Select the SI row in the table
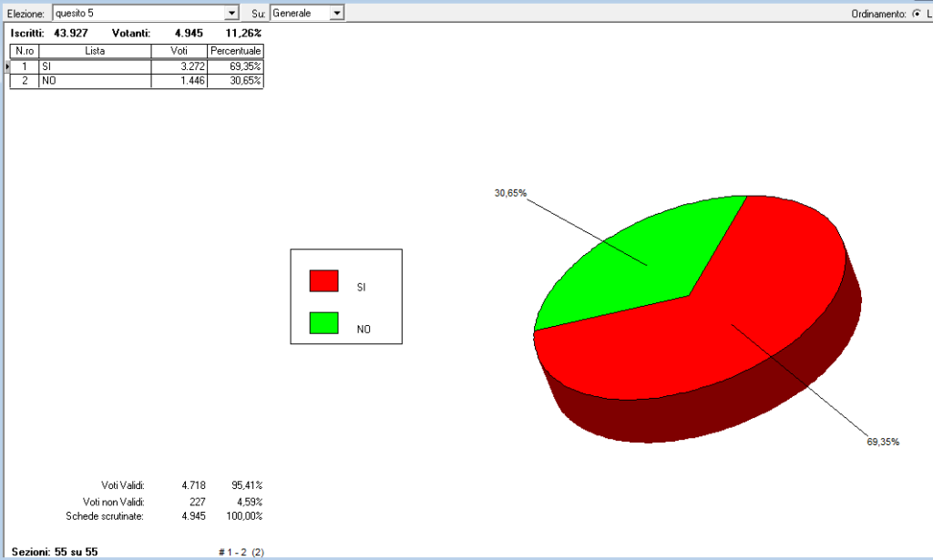Screen dimensions: 933x560 tap(95, 66)
